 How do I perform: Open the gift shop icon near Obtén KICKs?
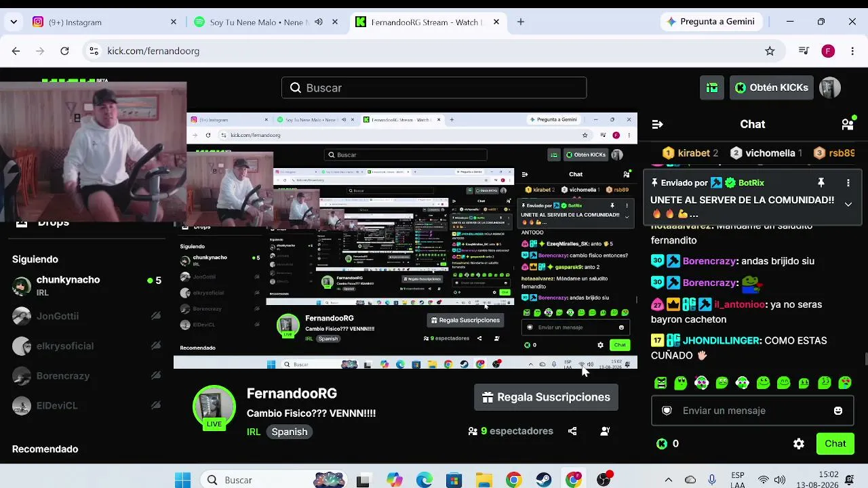coord(712,87)
